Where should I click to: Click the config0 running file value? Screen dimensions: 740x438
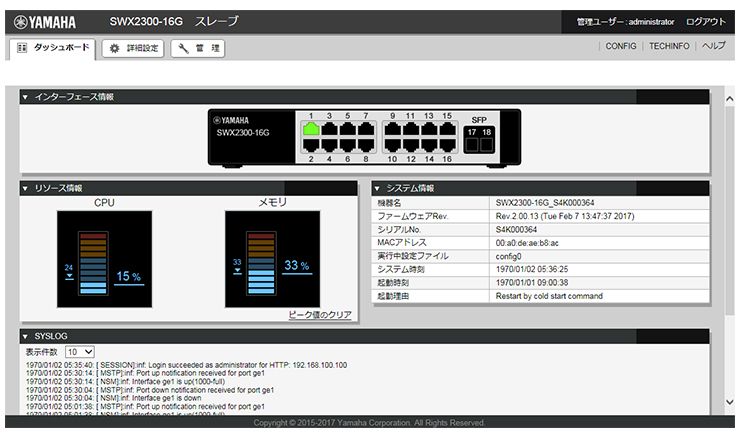[x=508, y=256]
